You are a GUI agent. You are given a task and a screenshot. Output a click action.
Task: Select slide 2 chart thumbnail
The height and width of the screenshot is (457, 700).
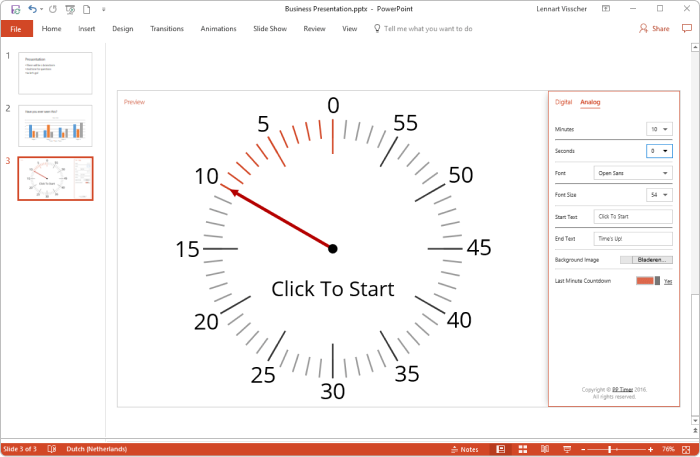click(55, 126)
